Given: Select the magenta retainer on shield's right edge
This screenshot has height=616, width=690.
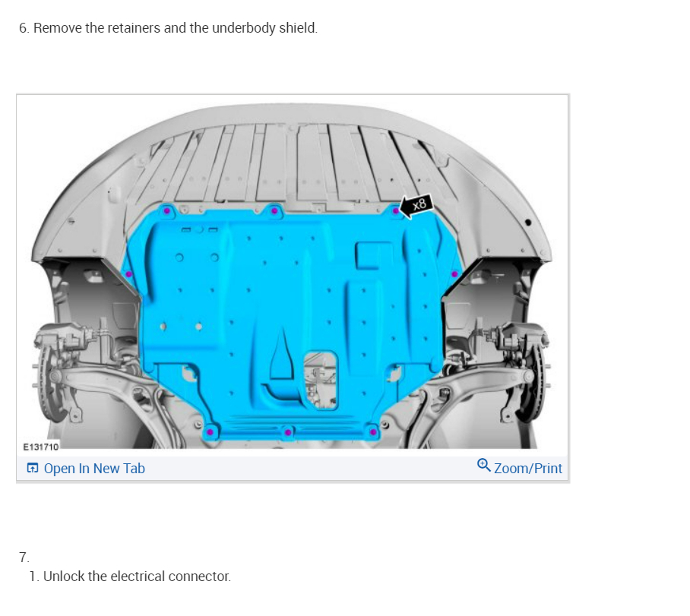Looking at the screenshot, I should tap(454, 274).
